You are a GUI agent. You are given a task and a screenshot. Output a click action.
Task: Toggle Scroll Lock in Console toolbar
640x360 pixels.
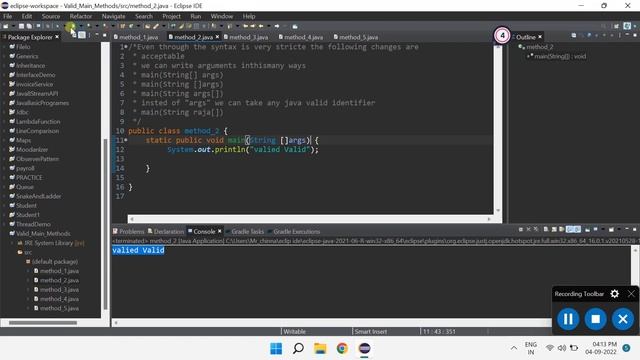pos(554,229)
